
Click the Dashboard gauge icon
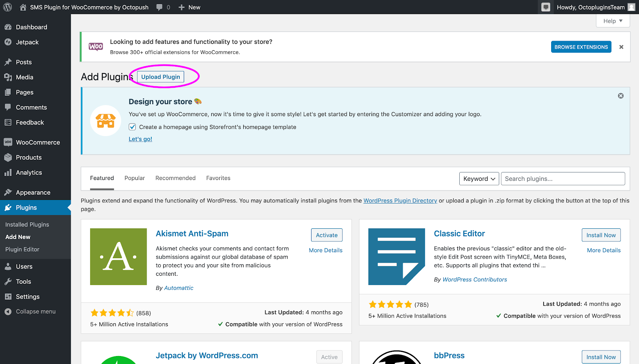point(8,27)
